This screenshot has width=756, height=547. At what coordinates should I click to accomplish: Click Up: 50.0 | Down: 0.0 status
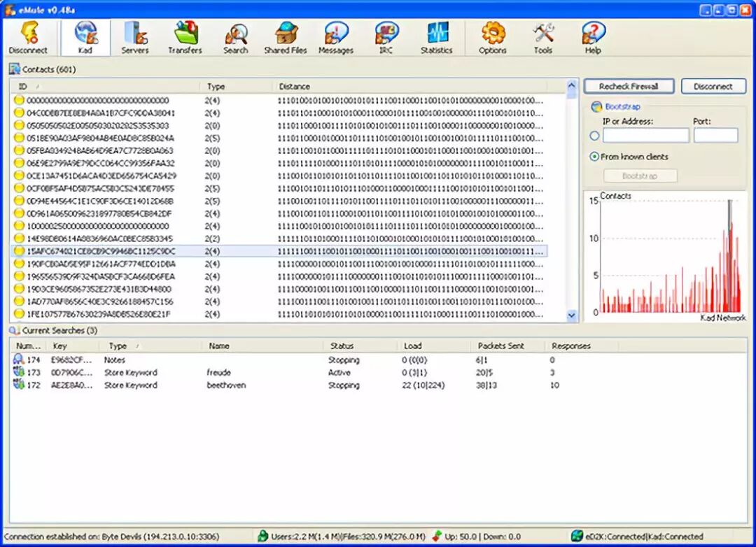coord(482,536)
